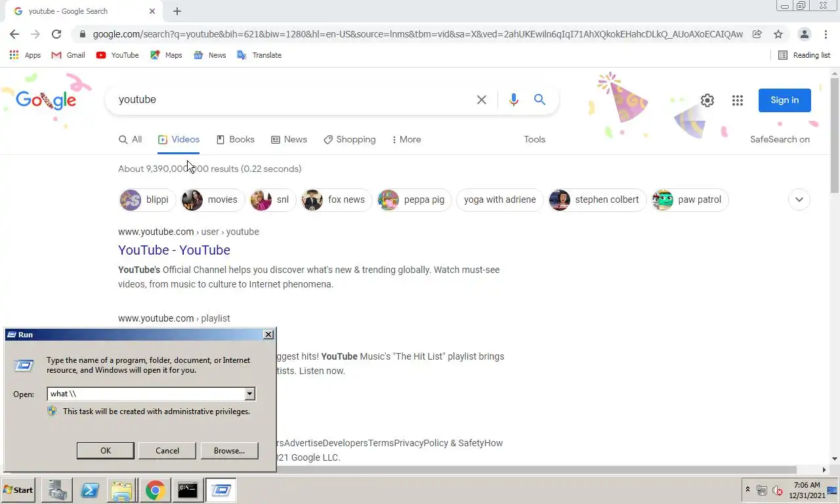
Task: Click Browse... in the Run dialog
Action: pos(229,450)
